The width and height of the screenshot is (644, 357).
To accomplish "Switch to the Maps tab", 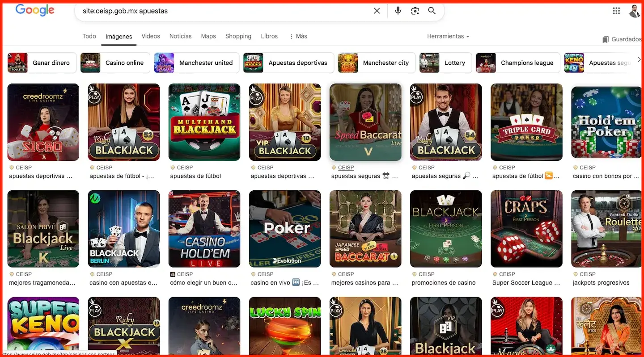I will pyautogui.click(x=208, y=36).
